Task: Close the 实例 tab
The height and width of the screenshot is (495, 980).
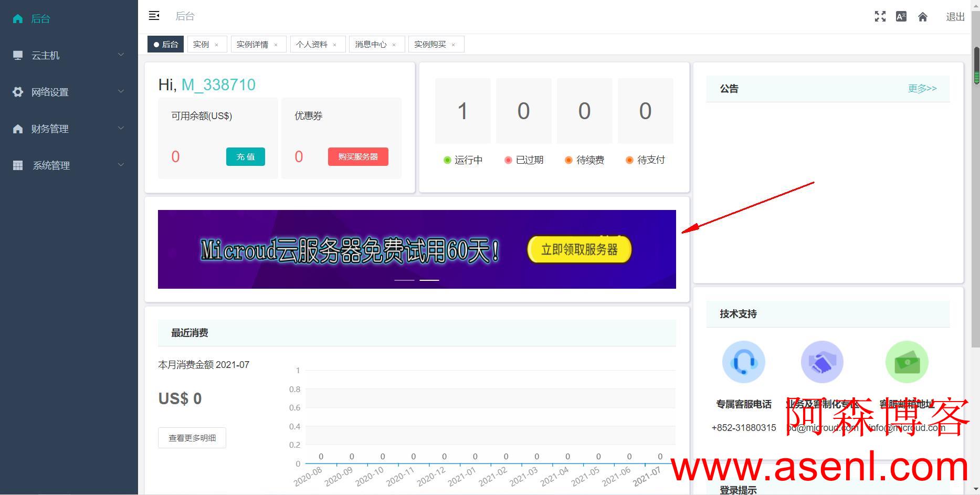Action: click(x=216, y=45)
